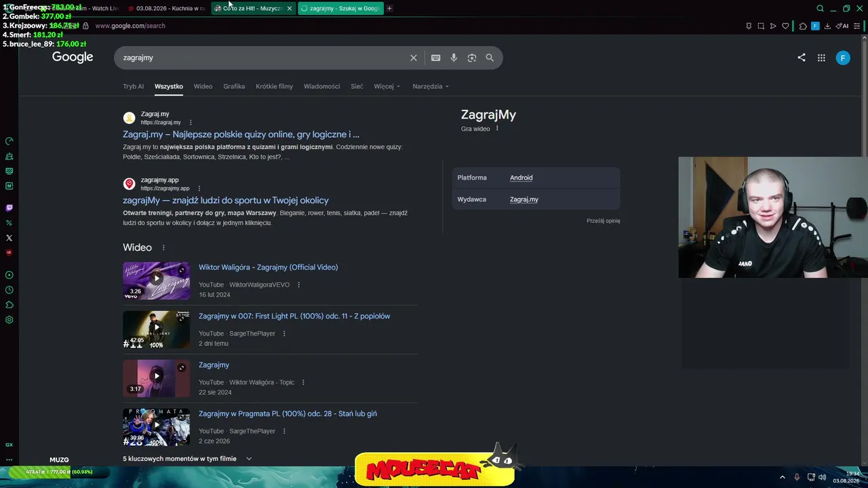The image size is (868, 488).
Task: Open X (Twitter) in the sidebar
Action: (9, 238)
